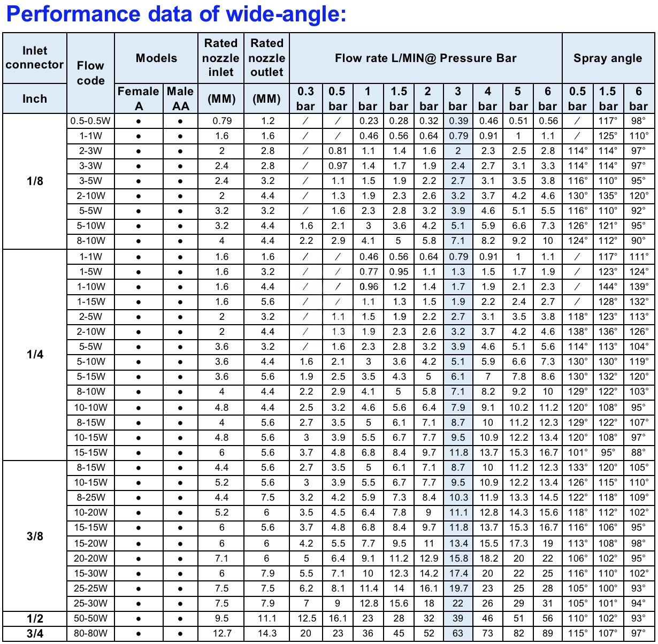This screenshot has height=644, width=658.
Task: Click the 'Performance data of wide-angle' title
Action: click(x=176, y=14)
